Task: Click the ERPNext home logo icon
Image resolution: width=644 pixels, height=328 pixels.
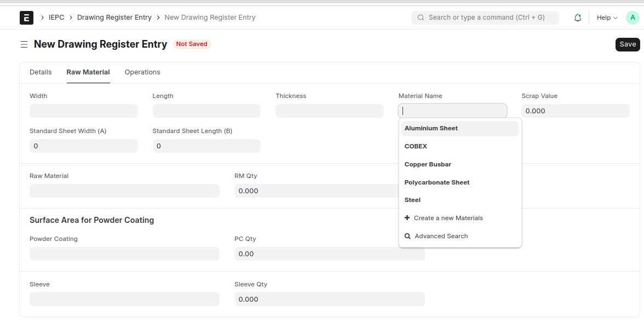Action: [x=26, y=18]
